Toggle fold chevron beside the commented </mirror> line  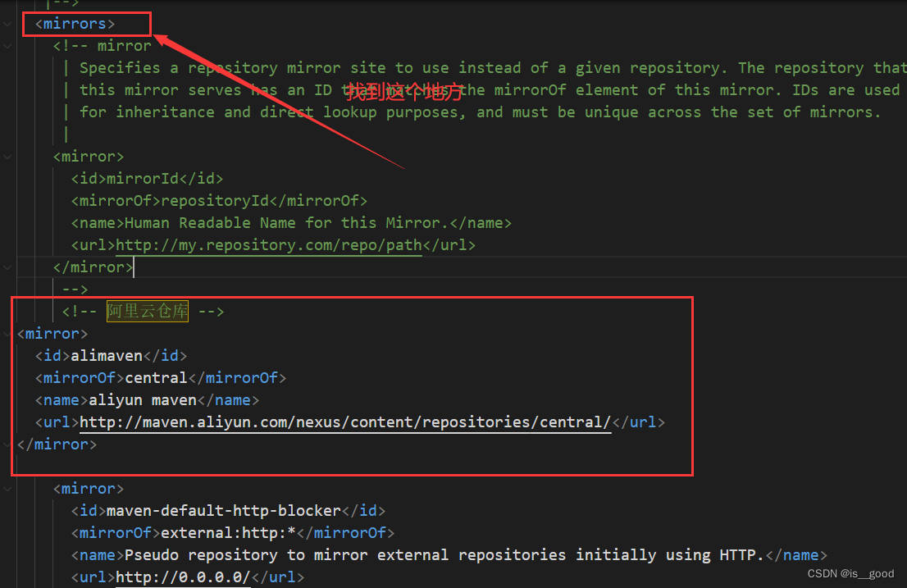[7, 267]
